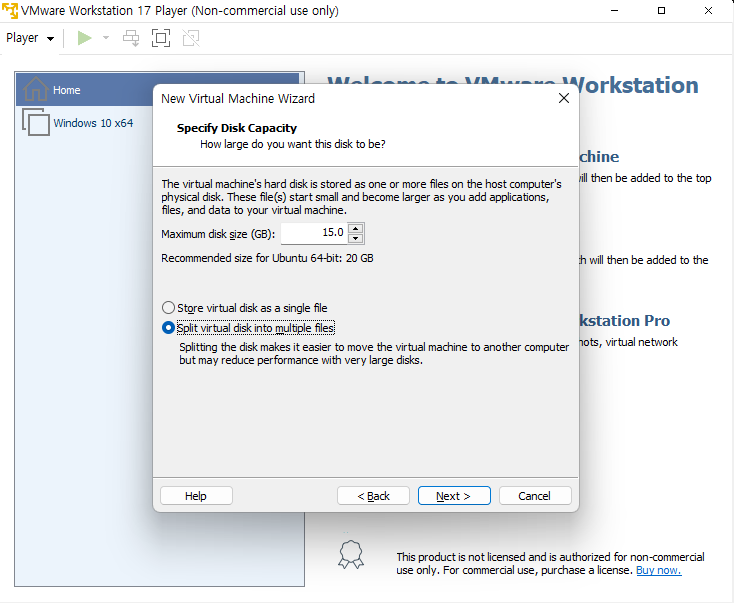Screen dimensions: 734x603
Task: Open the Player menu dropdown
Action: pos(29,38)
